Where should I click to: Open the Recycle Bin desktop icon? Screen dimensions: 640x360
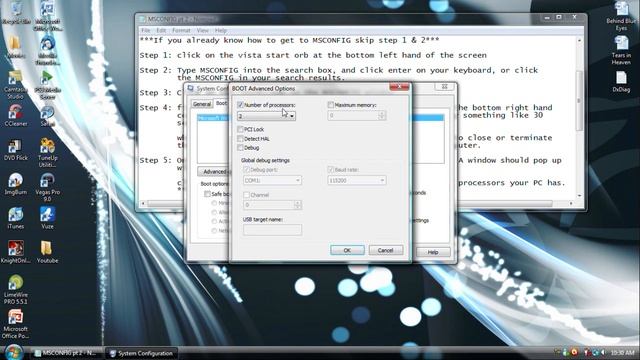point(16,12)
